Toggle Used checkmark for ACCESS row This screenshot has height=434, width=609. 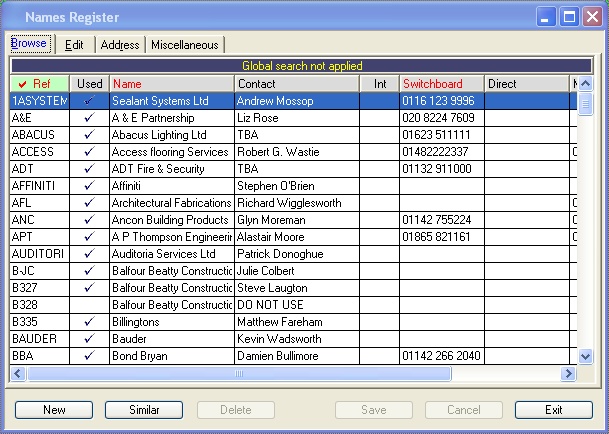[x=90, y=152]
